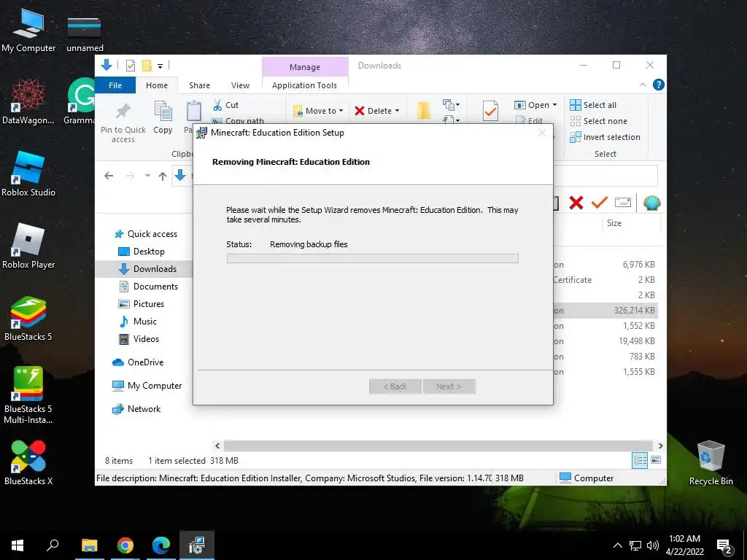Launch BlueStacks 5 desktop shortcut

28,319
